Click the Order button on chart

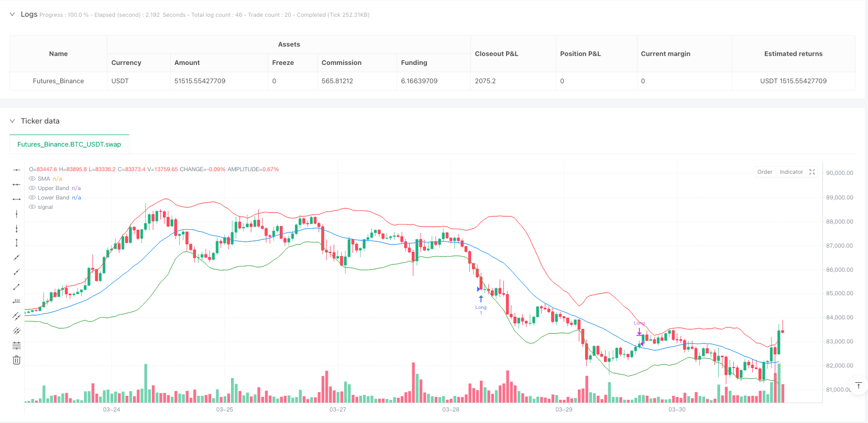tap(765, 172)
